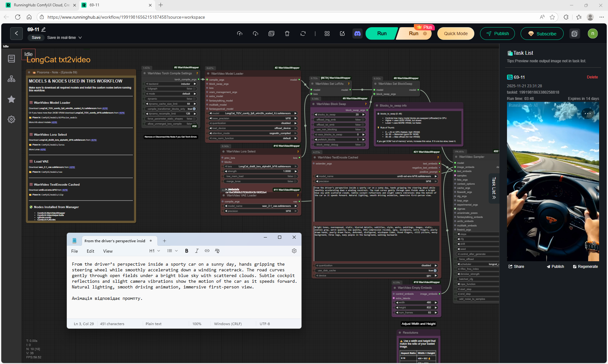608x364 pixels.
Task: Toggle use_disk_cache switch in the TextEncode node
Action: click(x=435, y=271)
